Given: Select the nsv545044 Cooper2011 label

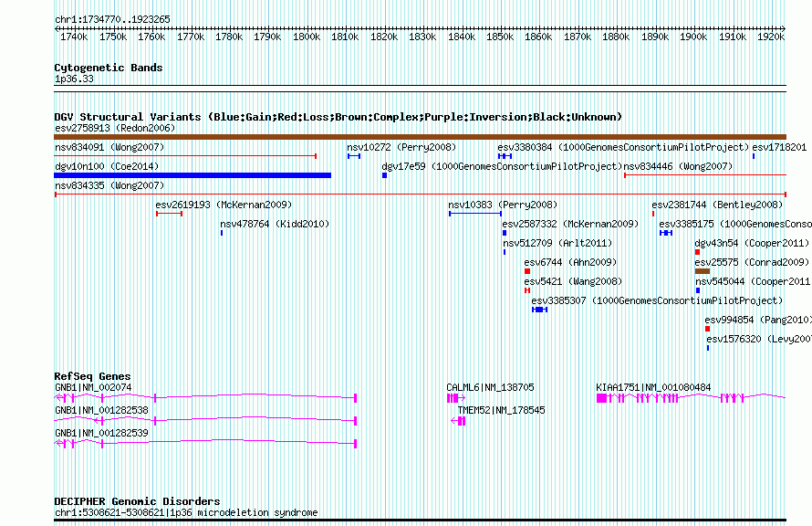Looking at the screenshot, I should pos(753,281).
